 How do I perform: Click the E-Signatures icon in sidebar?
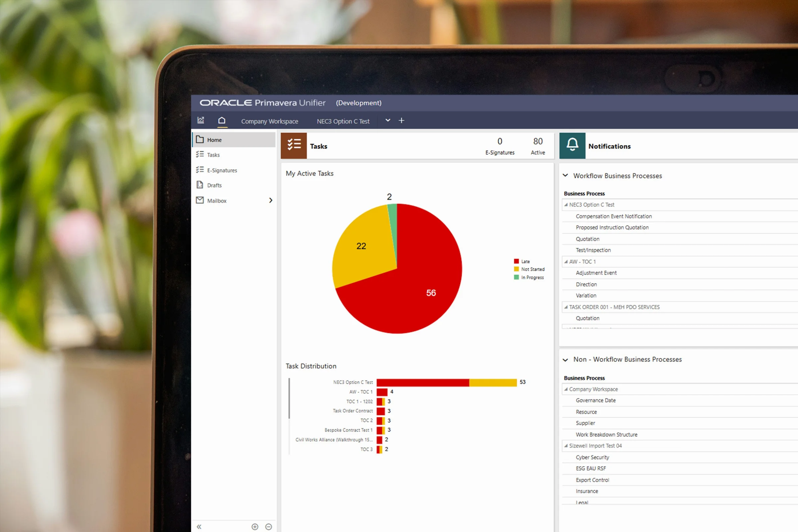coord(200,170)
